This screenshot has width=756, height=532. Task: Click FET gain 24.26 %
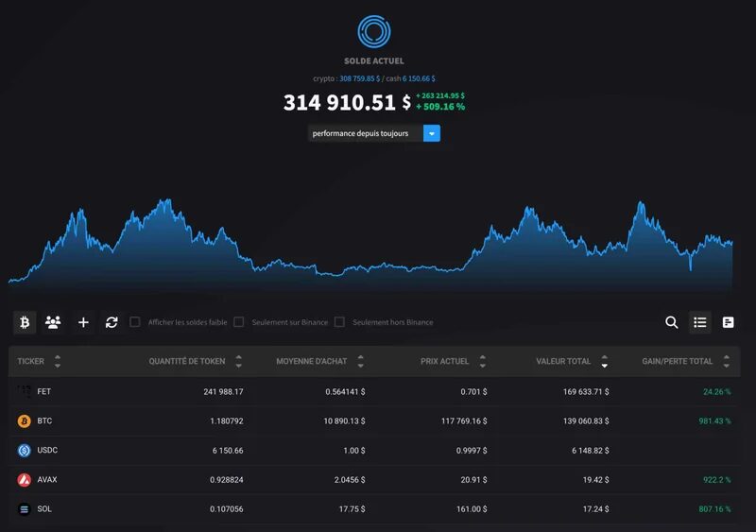click(717, 391)
